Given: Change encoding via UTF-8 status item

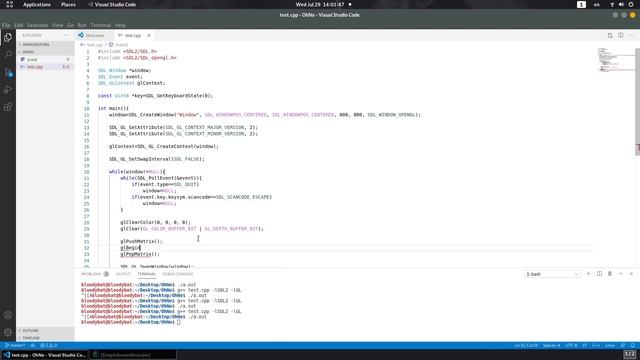Looking at the screenshot, I should click(571, 345).
